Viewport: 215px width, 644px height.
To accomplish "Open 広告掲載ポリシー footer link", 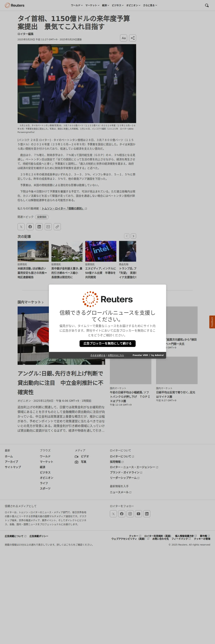I will point(39,536).
